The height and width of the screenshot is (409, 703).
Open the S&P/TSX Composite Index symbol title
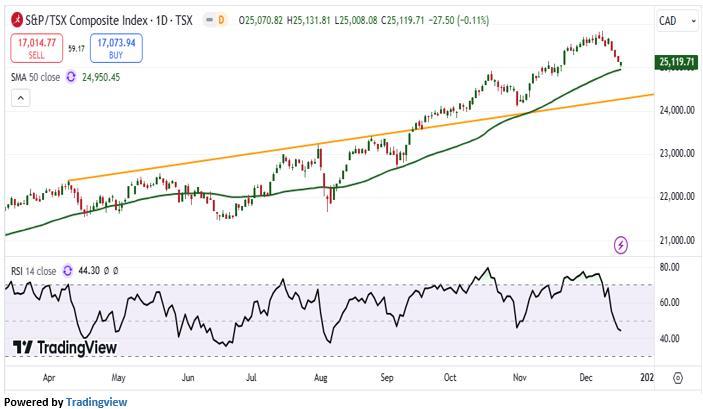109,20
